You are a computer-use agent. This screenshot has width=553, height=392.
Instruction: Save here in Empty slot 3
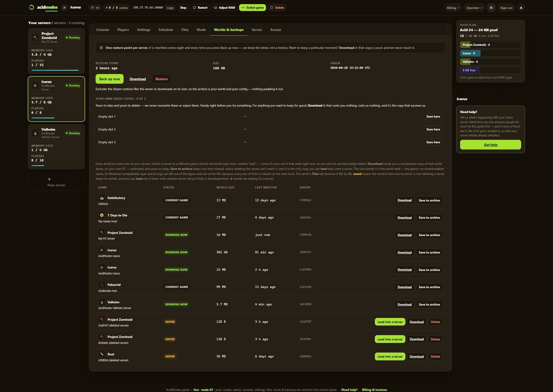click(433, 142)
